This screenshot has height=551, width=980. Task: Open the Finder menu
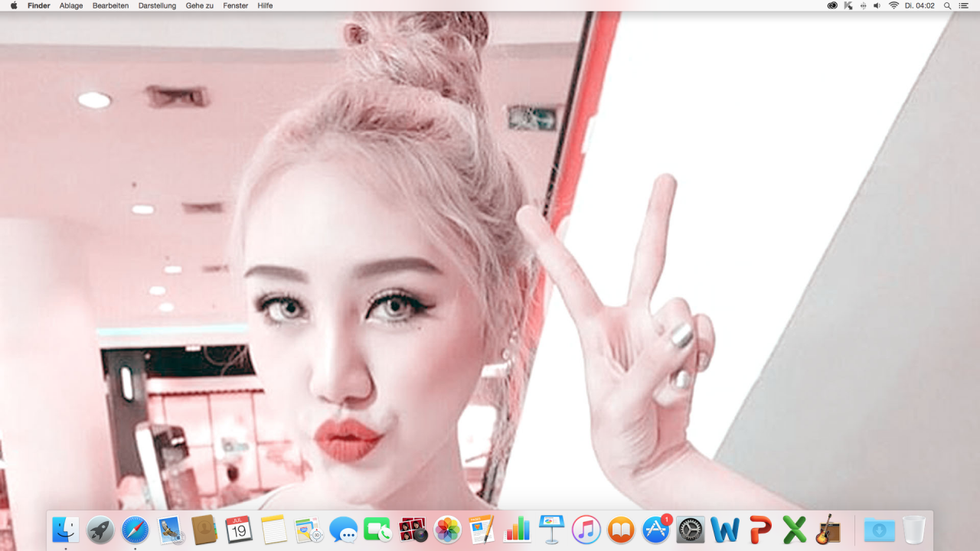click(39, 5)
